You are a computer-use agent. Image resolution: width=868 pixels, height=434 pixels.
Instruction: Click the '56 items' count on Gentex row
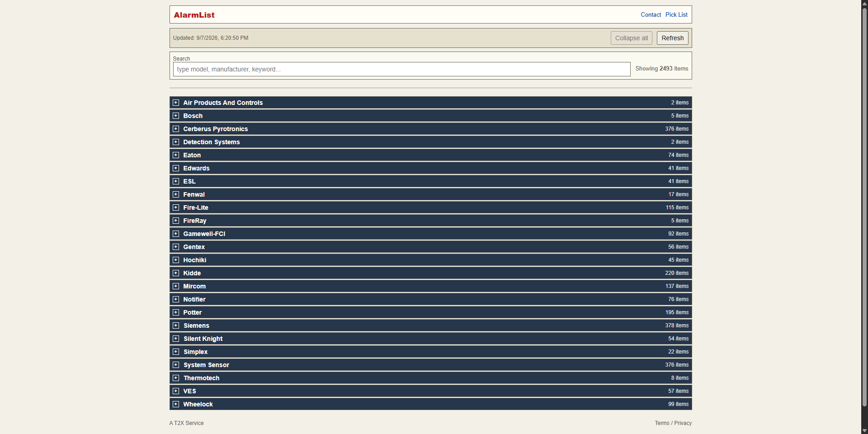(x=679, y=247)
